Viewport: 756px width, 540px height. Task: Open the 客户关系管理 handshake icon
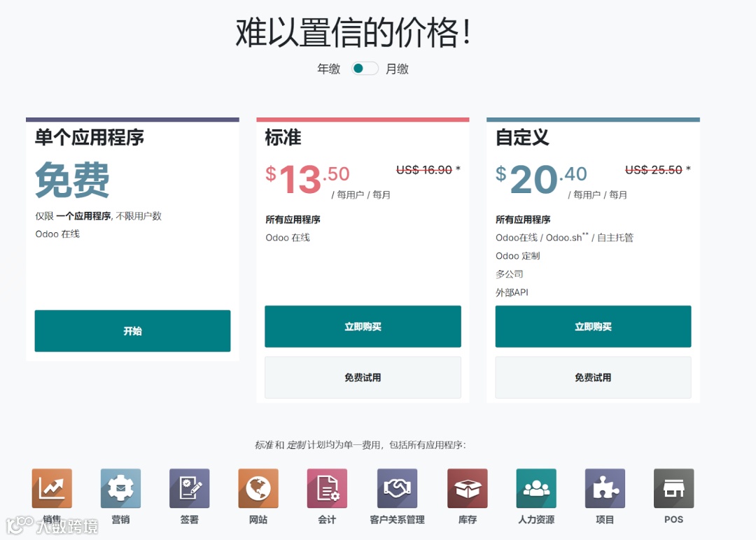pyautogui.click(x=398, y=488)
